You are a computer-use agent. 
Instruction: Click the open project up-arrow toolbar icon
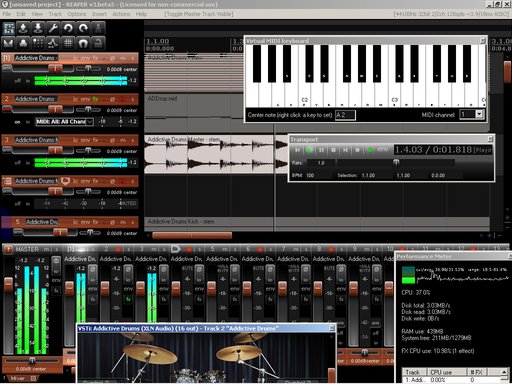tap(23, 28)
